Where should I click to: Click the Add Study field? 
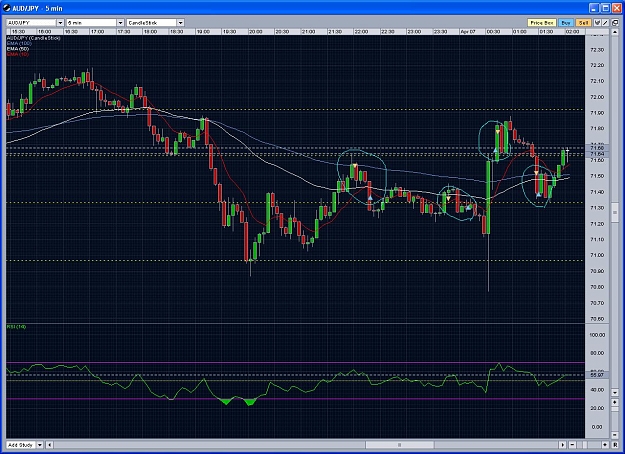pos(21,445)
